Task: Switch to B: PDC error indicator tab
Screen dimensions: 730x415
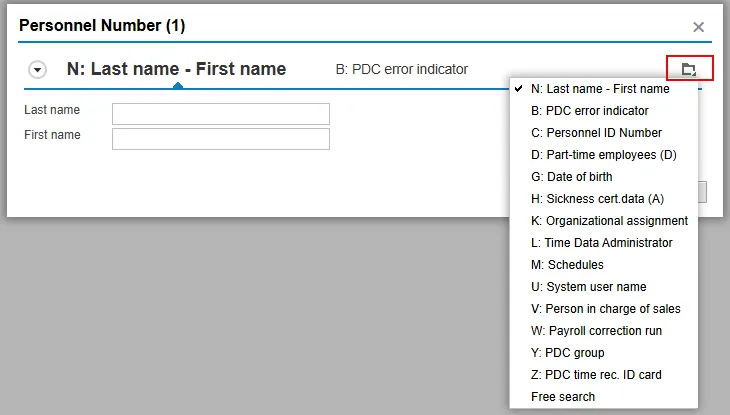Action: point(402,69)
